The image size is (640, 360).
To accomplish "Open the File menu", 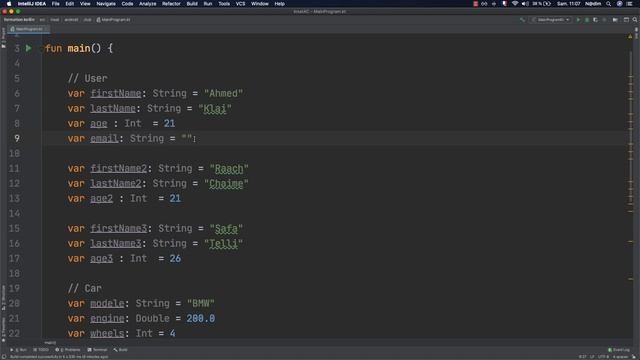I will (x=56, y=4).
